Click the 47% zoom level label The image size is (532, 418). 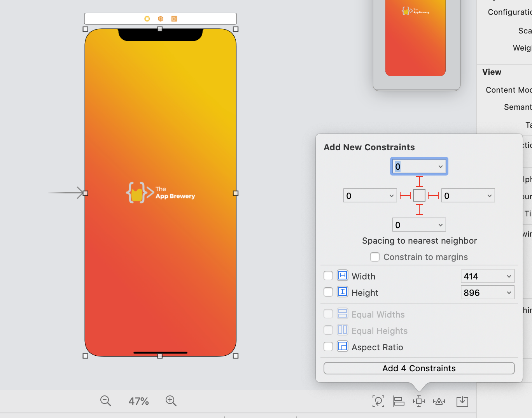138,401
